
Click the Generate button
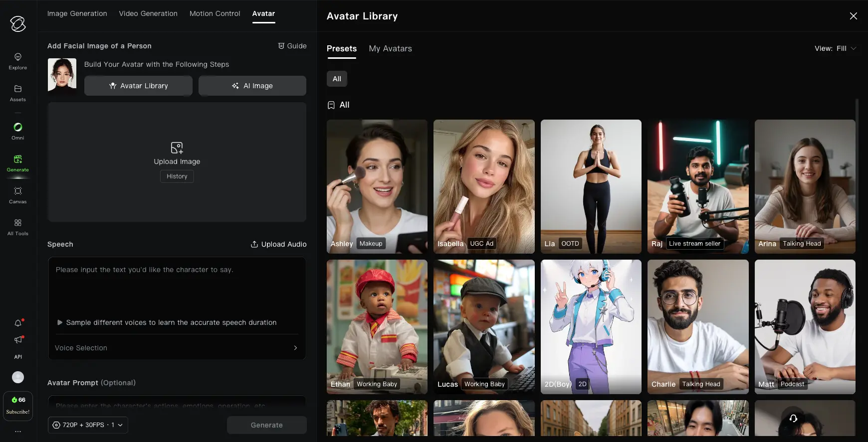[x=267, y=425]
